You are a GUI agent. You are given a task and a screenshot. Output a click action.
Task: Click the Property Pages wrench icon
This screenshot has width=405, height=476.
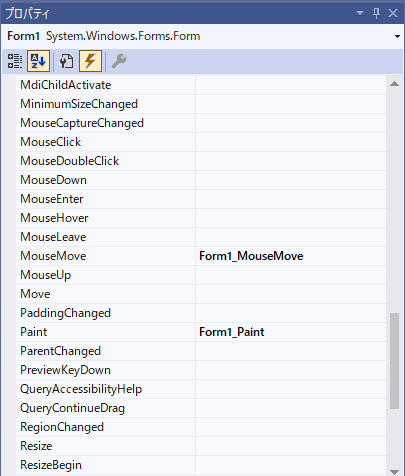(x=119, y=61)
